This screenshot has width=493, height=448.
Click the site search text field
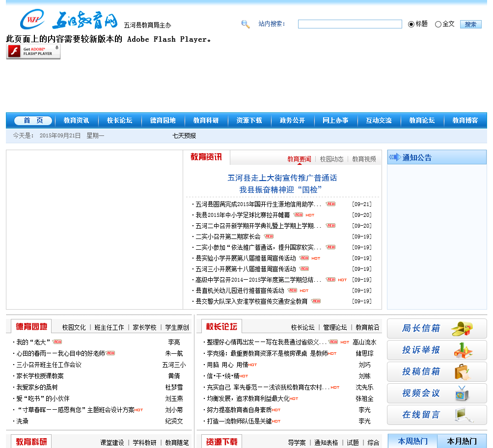click(x=350, y=24)
